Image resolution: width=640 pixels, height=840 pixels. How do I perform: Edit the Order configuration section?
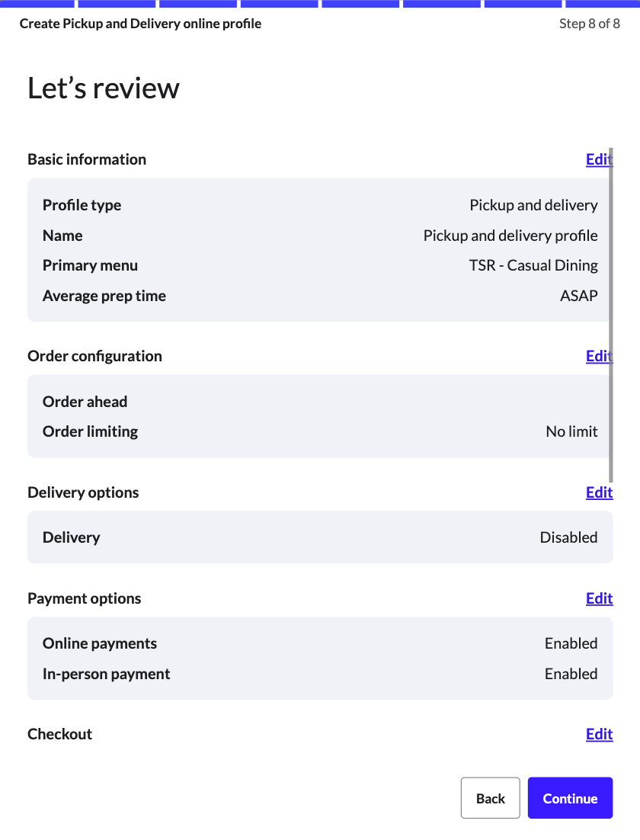tap(599, 356)
